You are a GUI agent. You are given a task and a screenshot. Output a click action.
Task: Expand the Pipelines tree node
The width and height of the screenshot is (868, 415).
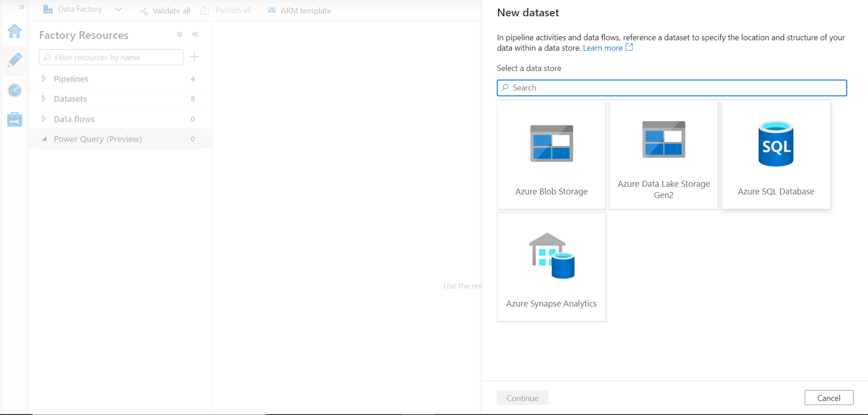44,79
